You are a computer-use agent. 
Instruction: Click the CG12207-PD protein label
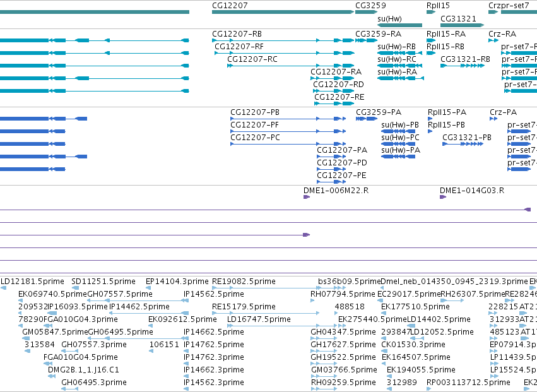point(342,163)
